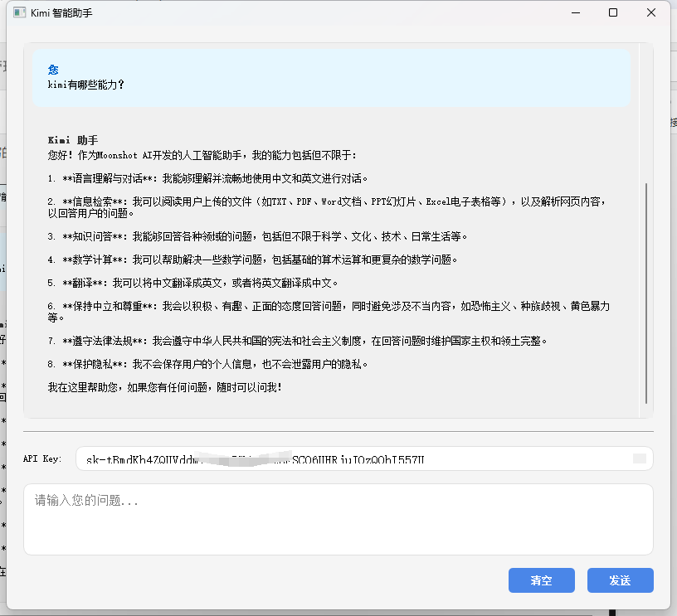Viewport: 677px width, 616px height.
Task: Click the line starting '6. **保持中立和尊重**'
Action: click(329, 312)
